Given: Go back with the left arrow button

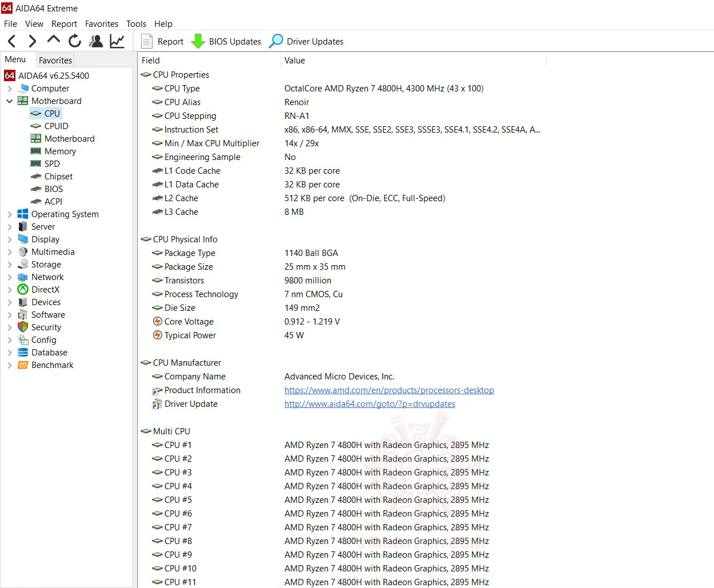Looking at the screenshot, I should (x=12, y=41).
